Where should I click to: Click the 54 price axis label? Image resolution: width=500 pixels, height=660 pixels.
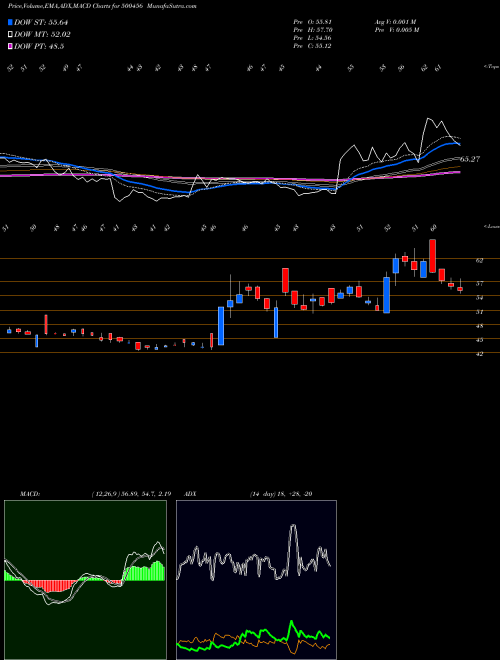tap(479, 298)
